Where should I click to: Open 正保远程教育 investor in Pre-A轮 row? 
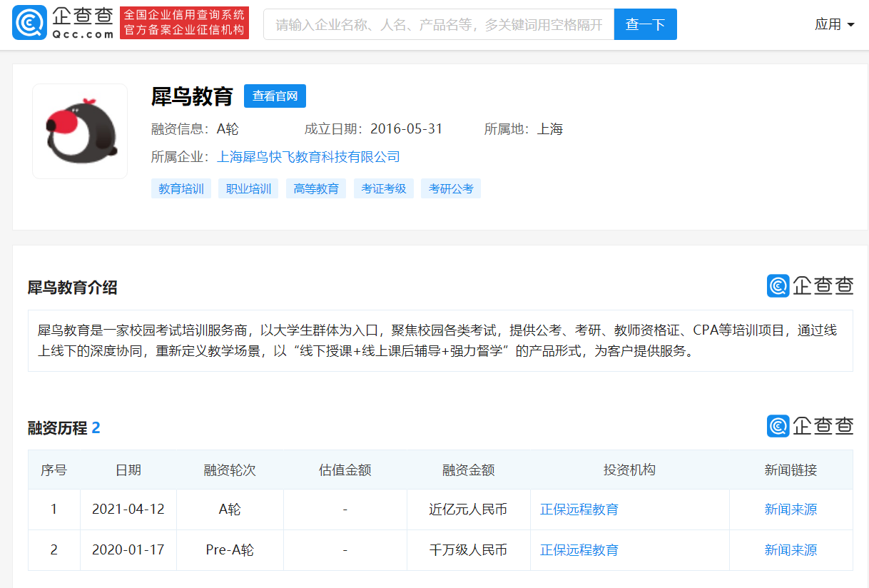click(x=579, y=550)
